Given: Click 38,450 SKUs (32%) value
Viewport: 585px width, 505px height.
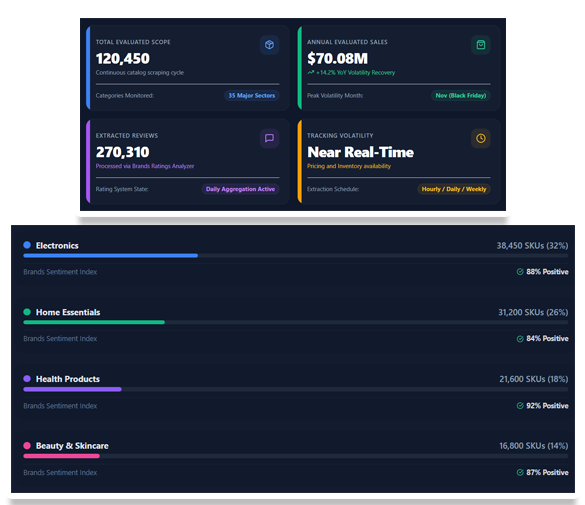Looking at the screenshot, I should pyautogui.click(x=532, y=245).
